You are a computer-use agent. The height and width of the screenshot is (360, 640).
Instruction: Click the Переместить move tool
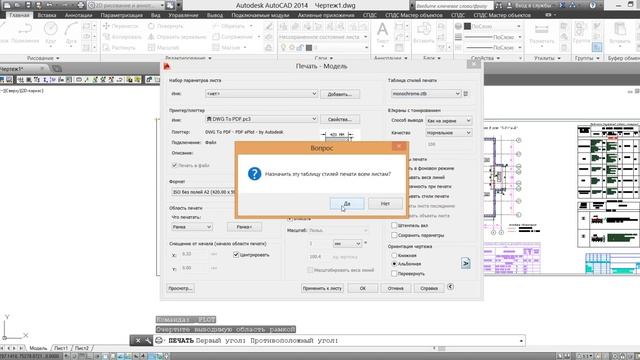pyautogui.click(x=121, y=26)
